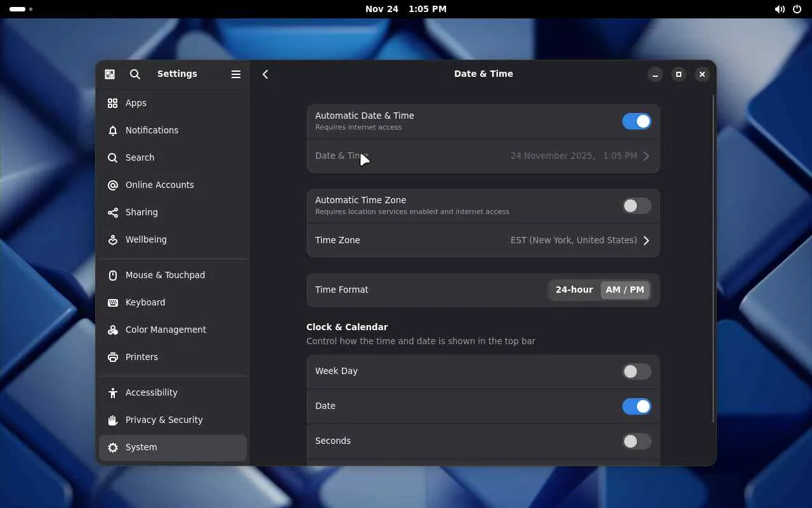
Task: Turn on the Week Day switch
Action: click(x=637, y=371)
